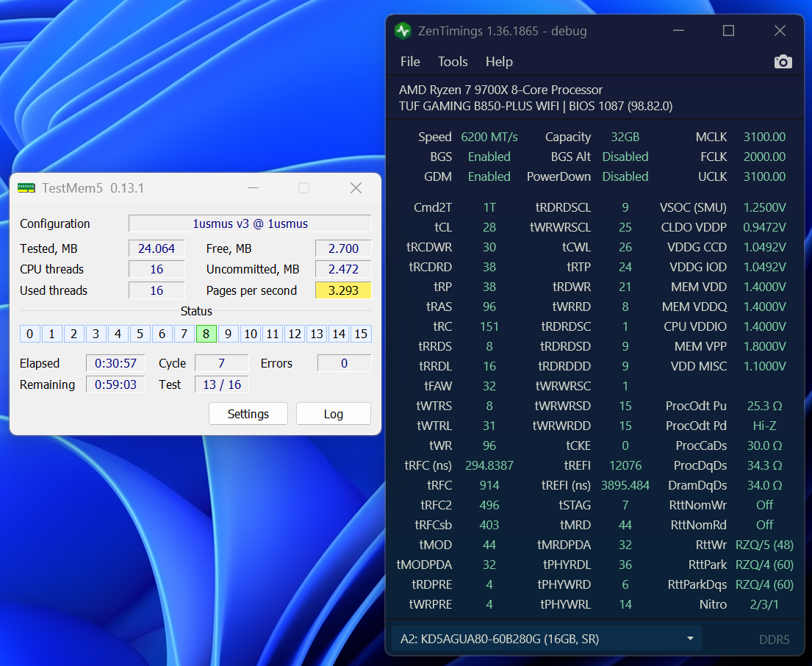Screen dimensions: 812x666
Task: Click the Errors count field
Action: 344,363
